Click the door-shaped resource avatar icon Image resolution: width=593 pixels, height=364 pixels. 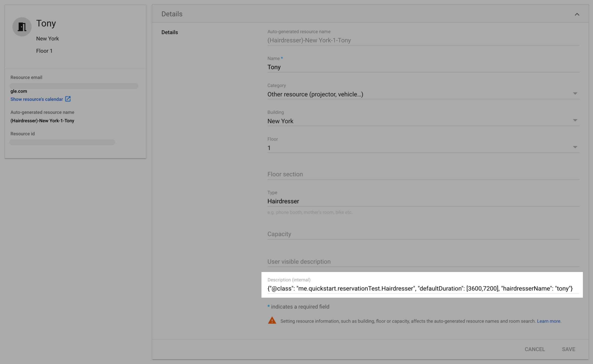(x=22, y=27)
